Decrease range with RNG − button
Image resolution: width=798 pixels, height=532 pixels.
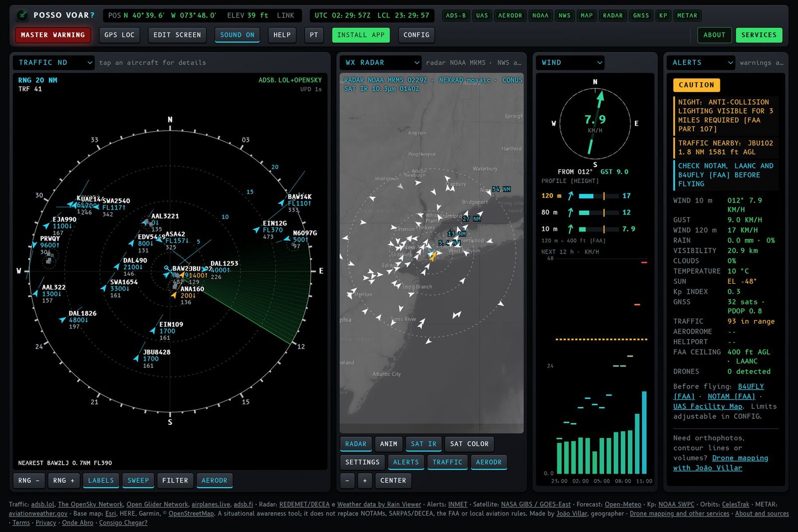click(x=28, y=481)
